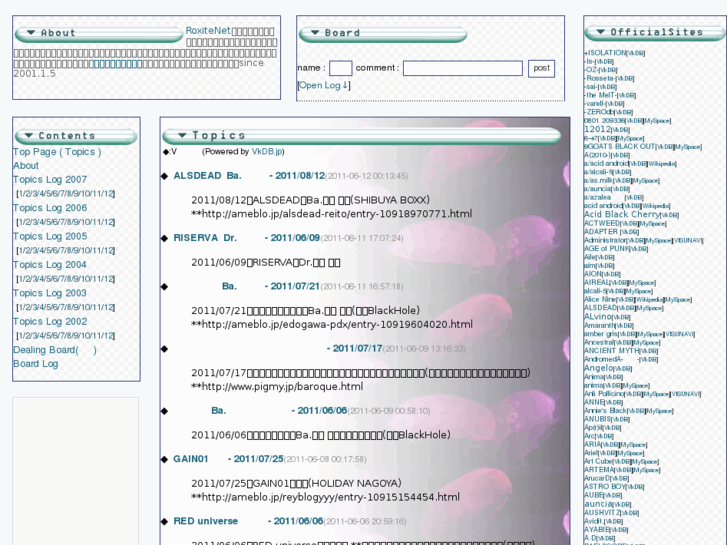Open the topic dated 2011/07/17
The image size is (727, 545).
(x=354, y=348)
